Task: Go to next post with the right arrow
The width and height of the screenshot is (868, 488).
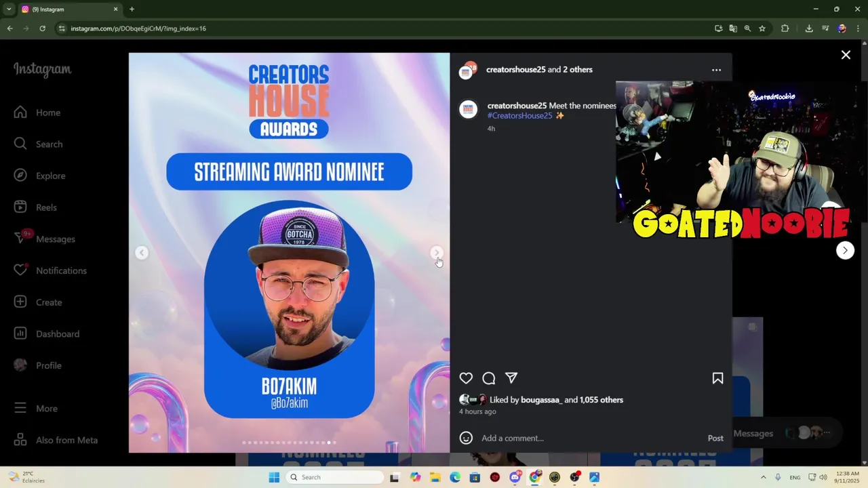Action: click(x=845, y=250)
